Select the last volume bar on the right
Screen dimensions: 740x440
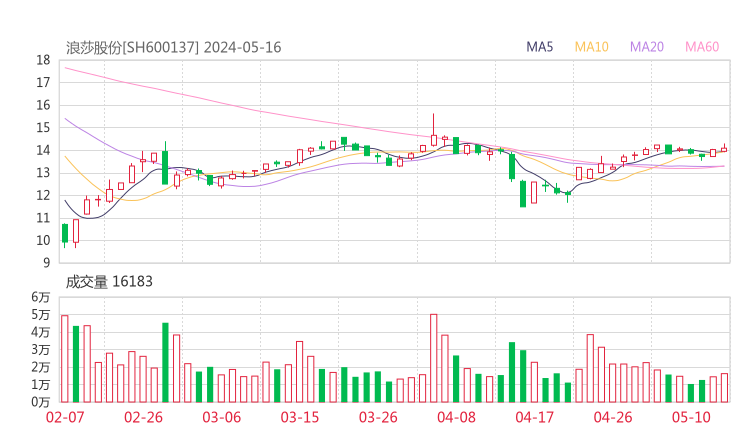pyautogui.click(x=724, y=388)
